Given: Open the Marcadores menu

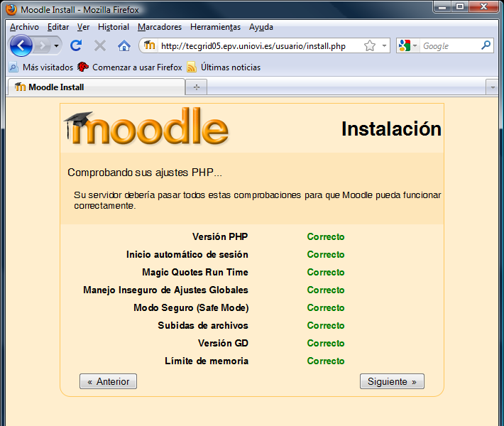Looking at the screenshot, I should [x=160, y=27].
